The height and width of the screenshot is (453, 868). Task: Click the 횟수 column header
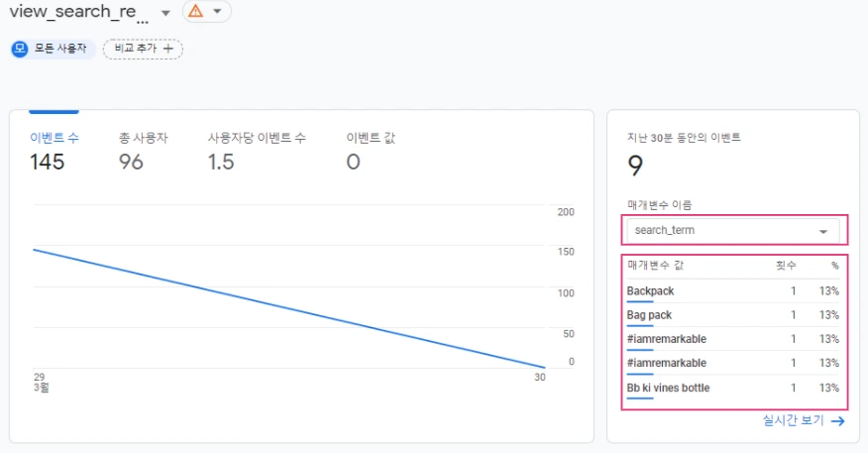[x=786, y=266]
